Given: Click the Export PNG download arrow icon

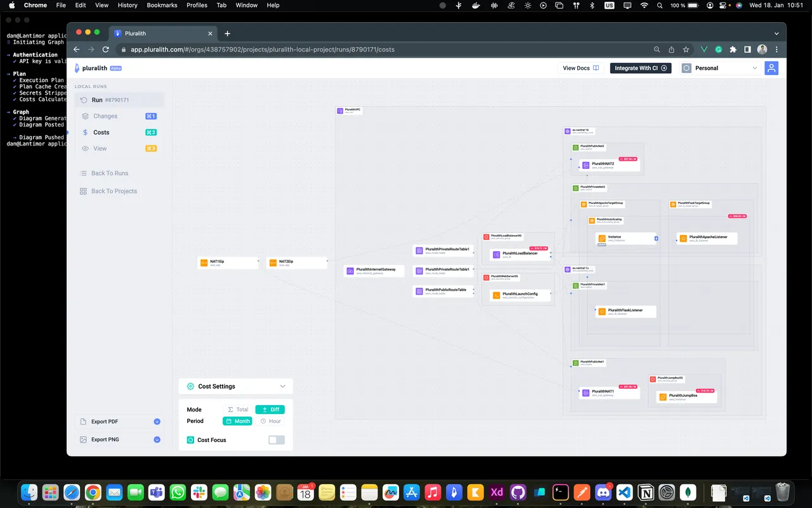Looking at the screenshot, I should (x=157, y=439).
